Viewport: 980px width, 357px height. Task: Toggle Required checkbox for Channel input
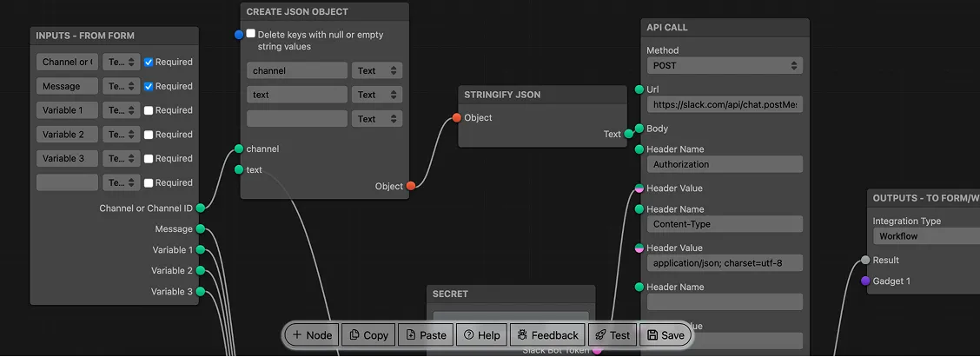pos(149,62)
